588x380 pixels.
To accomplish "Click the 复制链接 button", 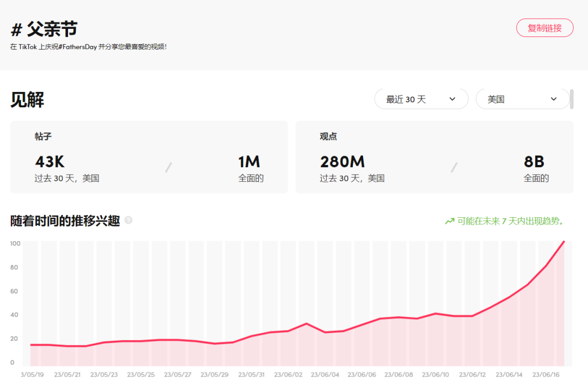I will click(x=544, y=28).
